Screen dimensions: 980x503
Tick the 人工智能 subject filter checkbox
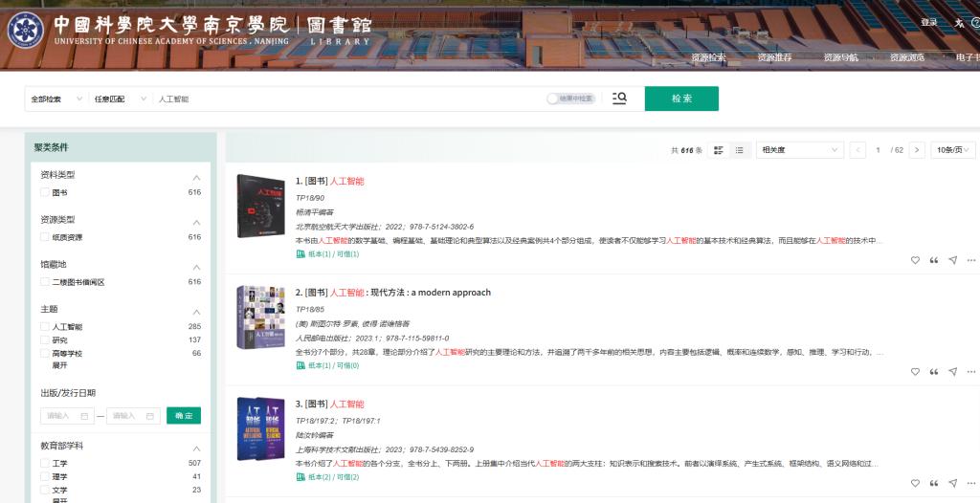click(45, 327)
